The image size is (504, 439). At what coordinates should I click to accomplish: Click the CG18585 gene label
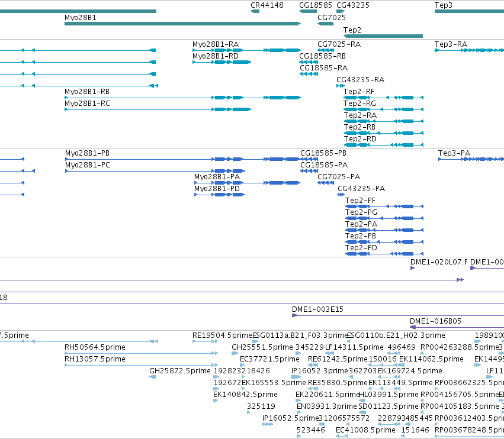click(316, 5)
